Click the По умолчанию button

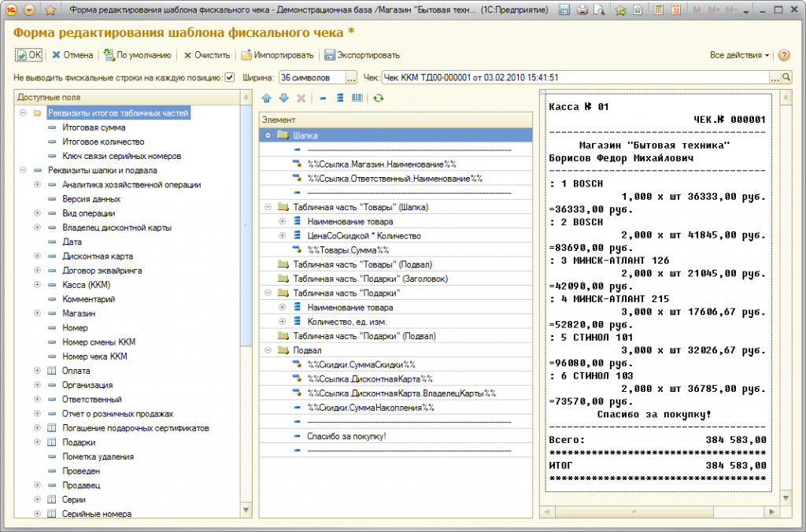pyautogui.click(x=137, y=55)
